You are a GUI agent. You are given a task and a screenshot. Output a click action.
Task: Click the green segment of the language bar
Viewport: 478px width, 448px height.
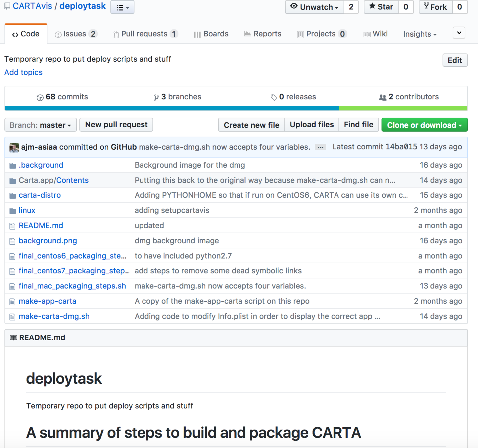pyautogui.click(x=403, y=108)
